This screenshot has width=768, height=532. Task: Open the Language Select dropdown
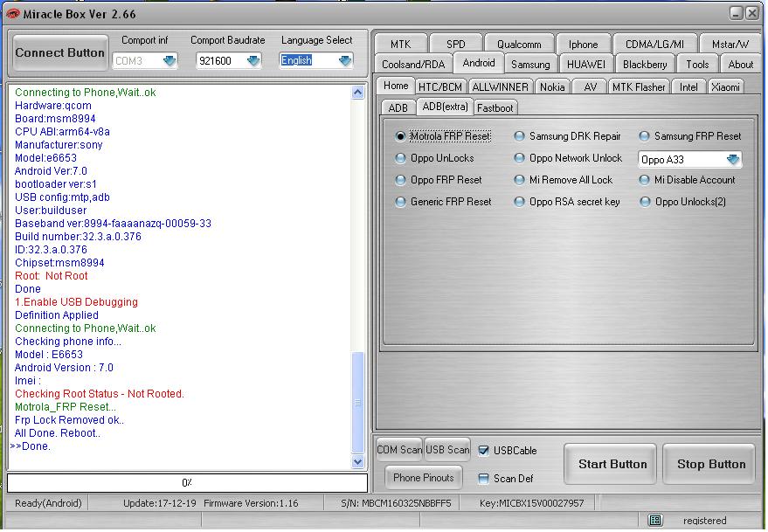pos(345,61)
